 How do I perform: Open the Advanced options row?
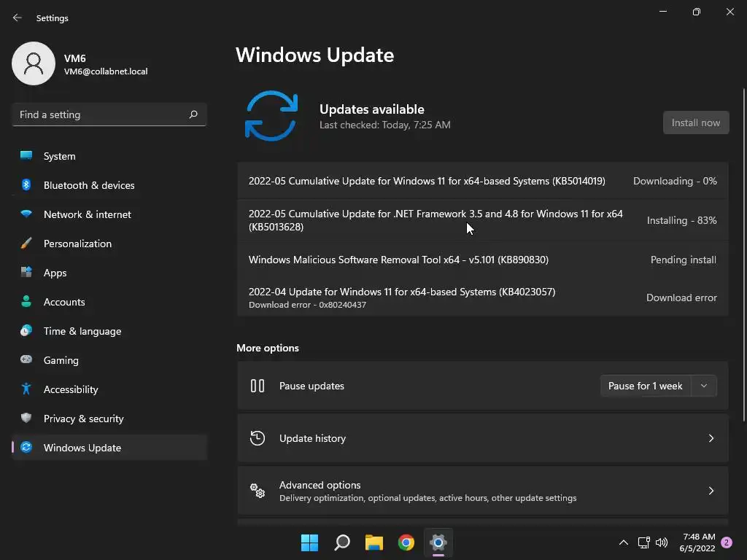pyautogui.click(x=483, y=491)
